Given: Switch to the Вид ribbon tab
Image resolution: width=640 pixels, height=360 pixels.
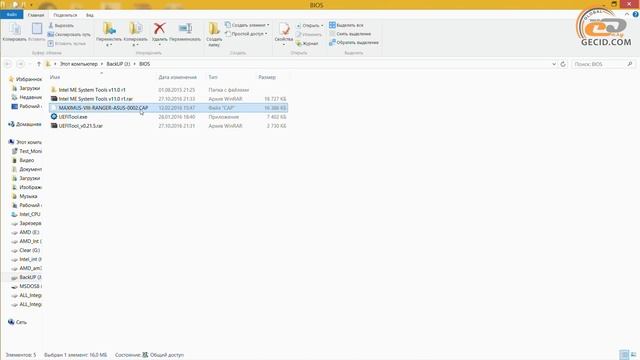Looking at the screenshot, I should click(x=90, y=15).
